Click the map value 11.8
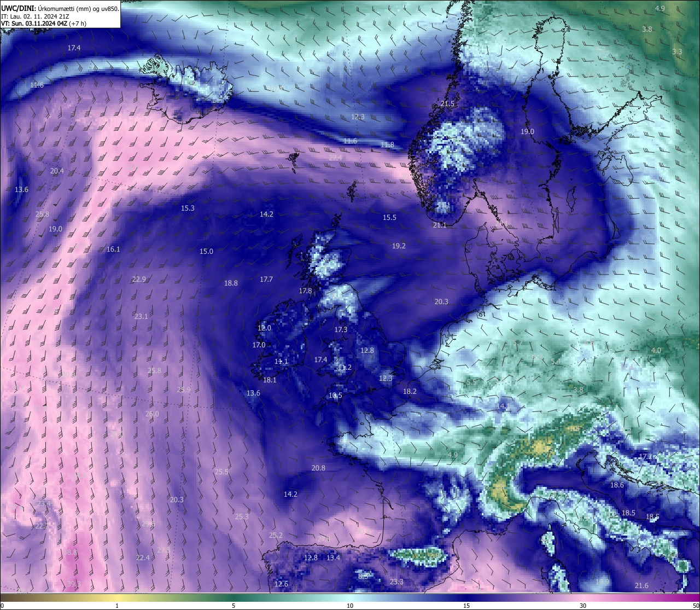The height and width of the screenshot is (610, 700). 387,144
